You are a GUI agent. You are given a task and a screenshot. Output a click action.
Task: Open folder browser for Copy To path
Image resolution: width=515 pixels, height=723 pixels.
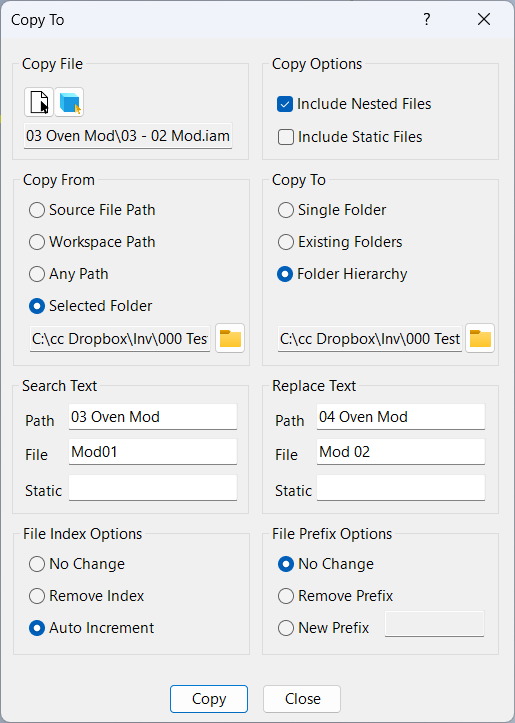(480, 338)
